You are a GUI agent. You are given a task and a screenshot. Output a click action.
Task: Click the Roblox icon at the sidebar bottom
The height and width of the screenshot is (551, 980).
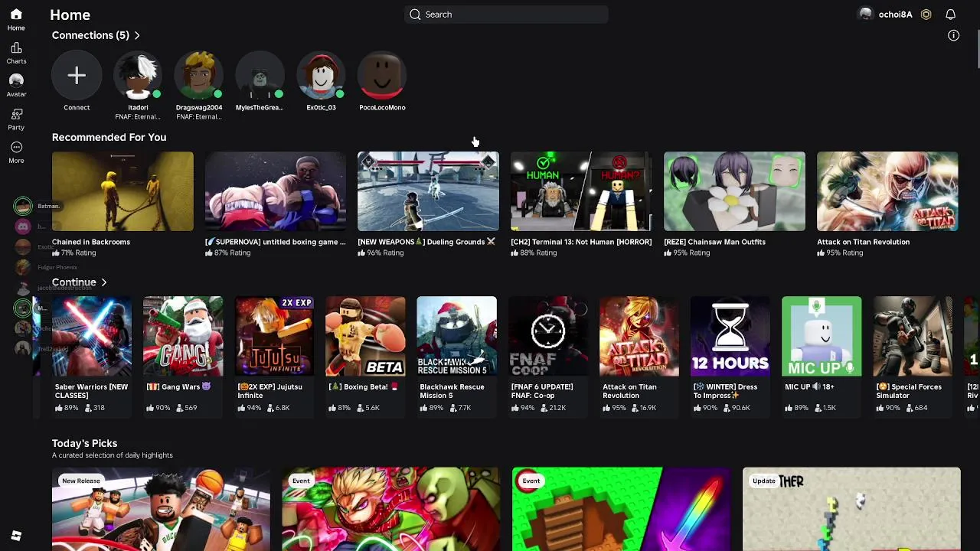point(16,536)
